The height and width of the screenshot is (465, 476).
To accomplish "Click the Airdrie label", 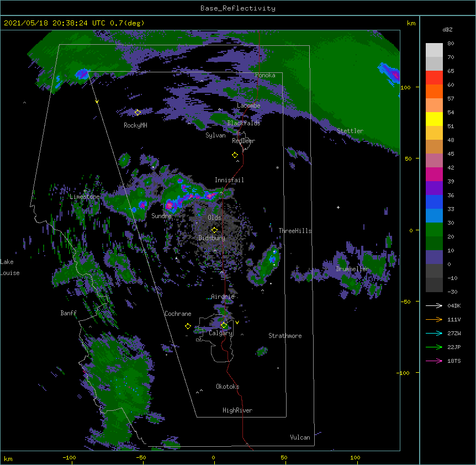I will pyautogui.click(x=223, y=297).
